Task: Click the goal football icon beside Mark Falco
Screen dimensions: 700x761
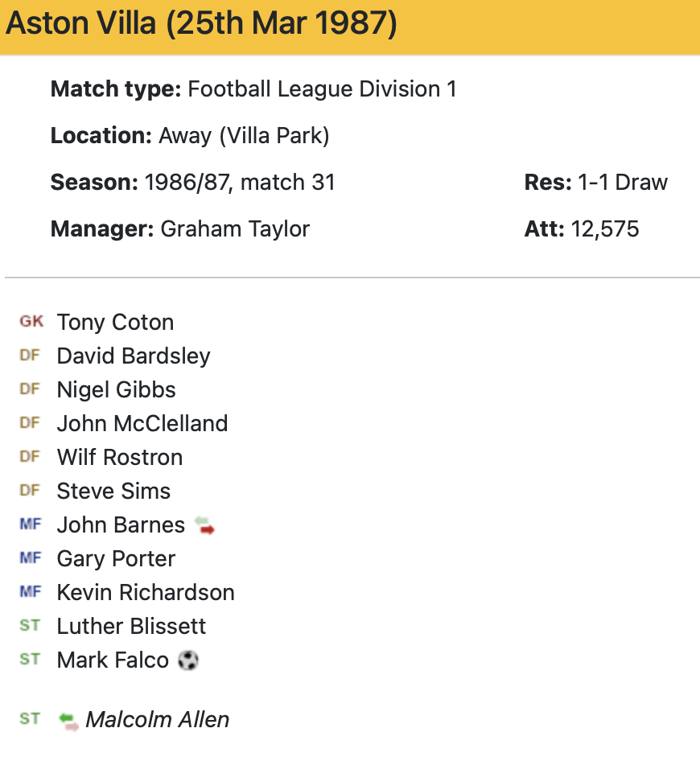Action: pyautogui.click(x=187, y=660)
